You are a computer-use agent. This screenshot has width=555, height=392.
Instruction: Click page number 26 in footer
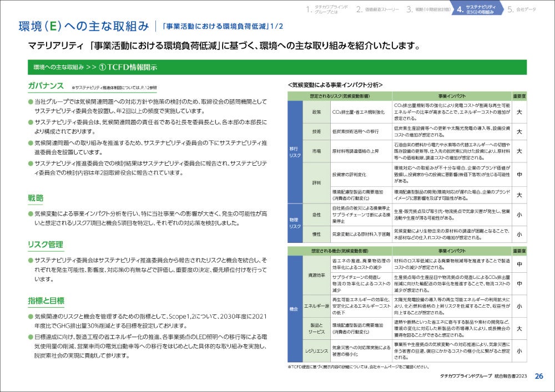tap(539, 376)
